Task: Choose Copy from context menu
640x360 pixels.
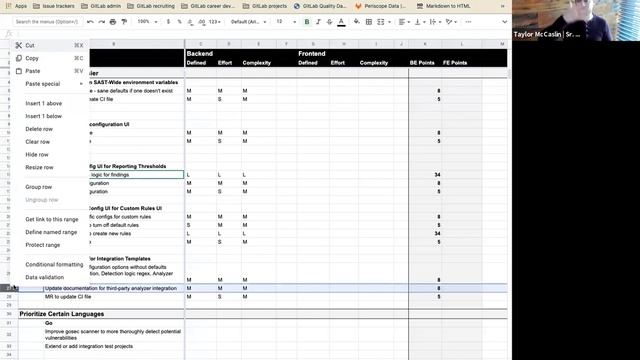Action: [x=49, y=58]
